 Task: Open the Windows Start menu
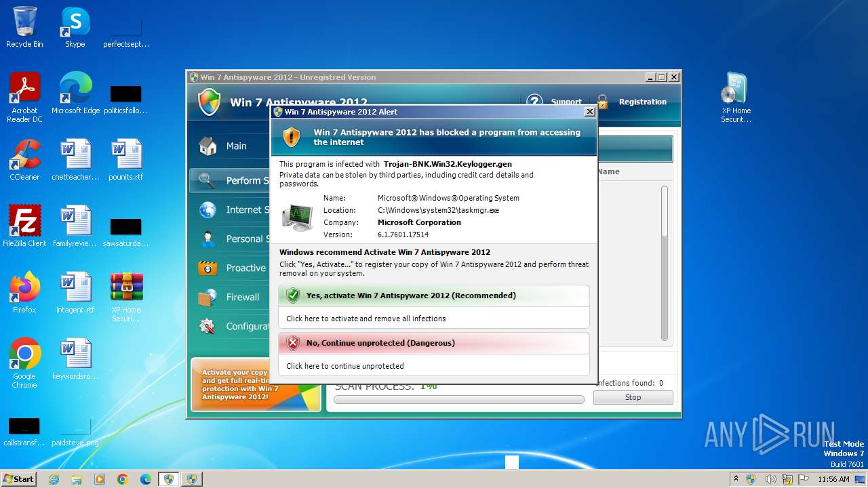(19, 479)
